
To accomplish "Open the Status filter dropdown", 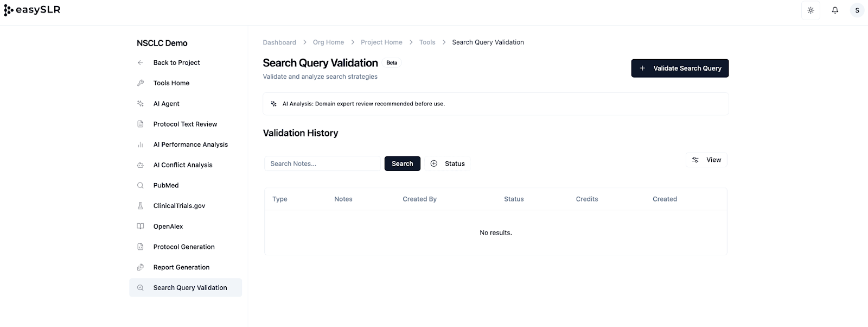I will (448, 163).
